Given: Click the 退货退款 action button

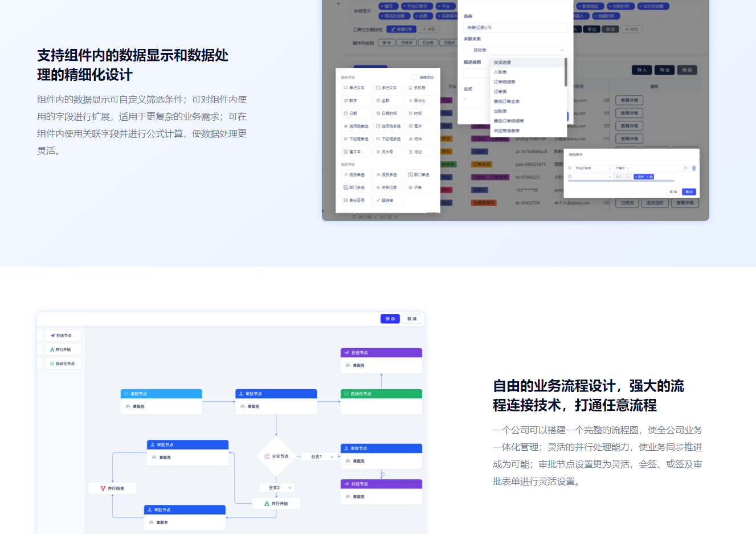Looking at the screenshot, I should 655,203.
